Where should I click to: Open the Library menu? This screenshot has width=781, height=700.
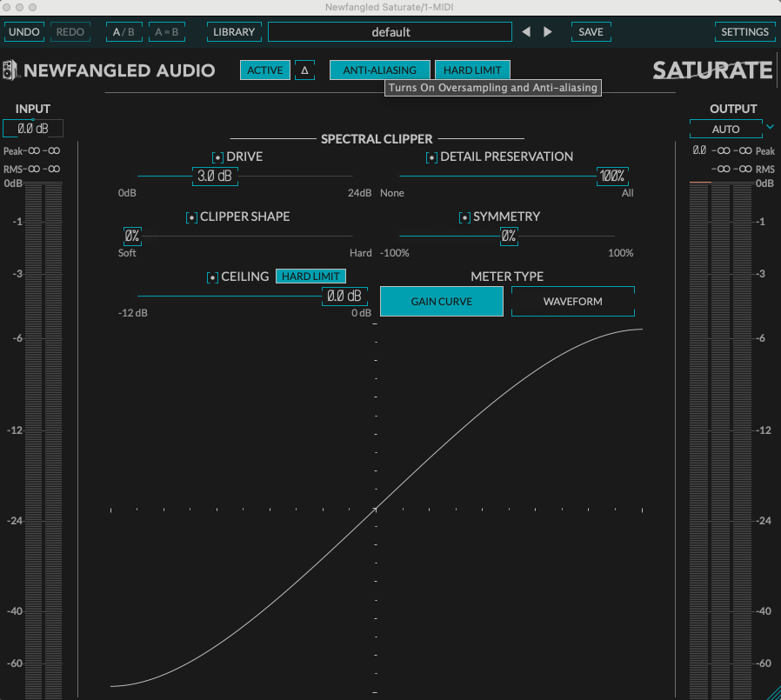(234, 32)
